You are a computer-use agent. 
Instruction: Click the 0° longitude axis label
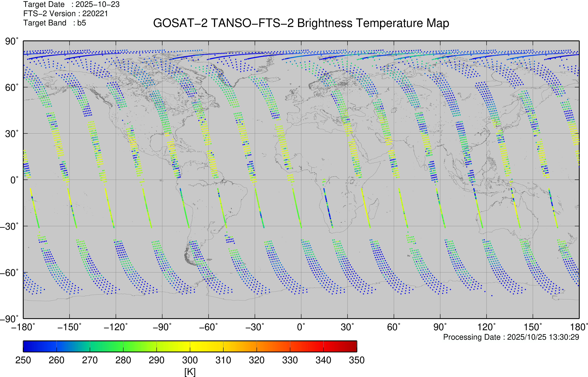301,327
